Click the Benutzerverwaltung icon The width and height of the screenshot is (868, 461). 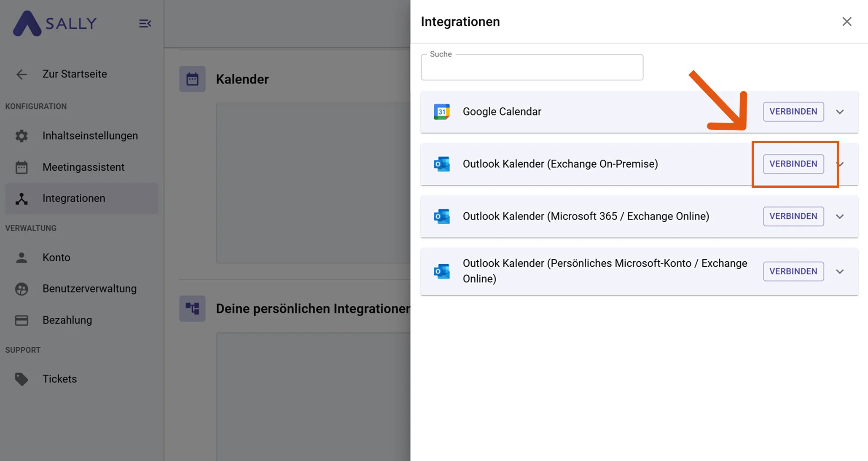click(x=21, y=289)
